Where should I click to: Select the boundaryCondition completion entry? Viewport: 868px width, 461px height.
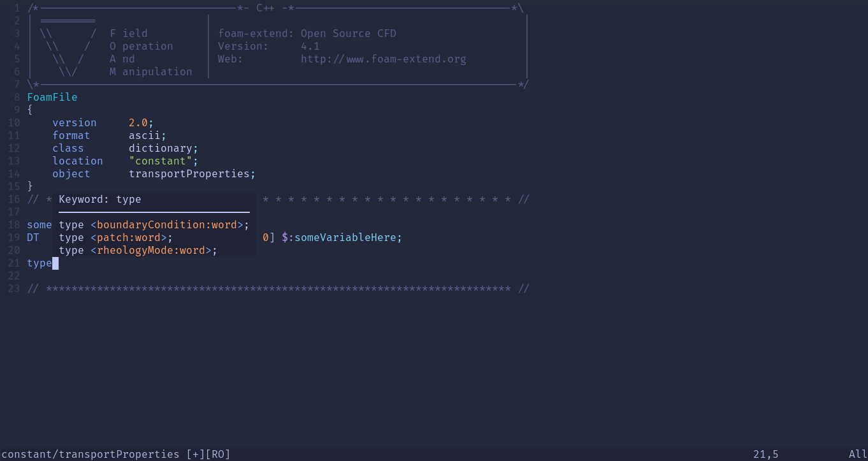tap(154, 224)
